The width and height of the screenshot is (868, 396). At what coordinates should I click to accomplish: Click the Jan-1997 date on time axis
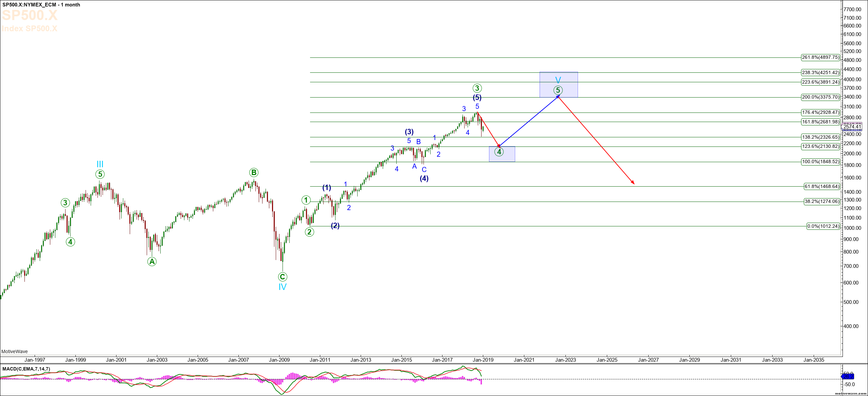pyautogui.click(x=35, y=360)
